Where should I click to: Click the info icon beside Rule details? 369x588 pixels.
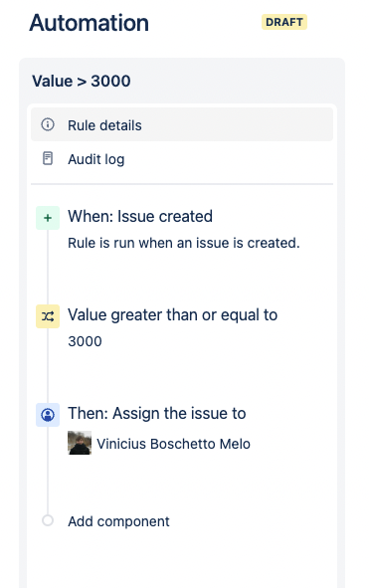click(48, 124)
